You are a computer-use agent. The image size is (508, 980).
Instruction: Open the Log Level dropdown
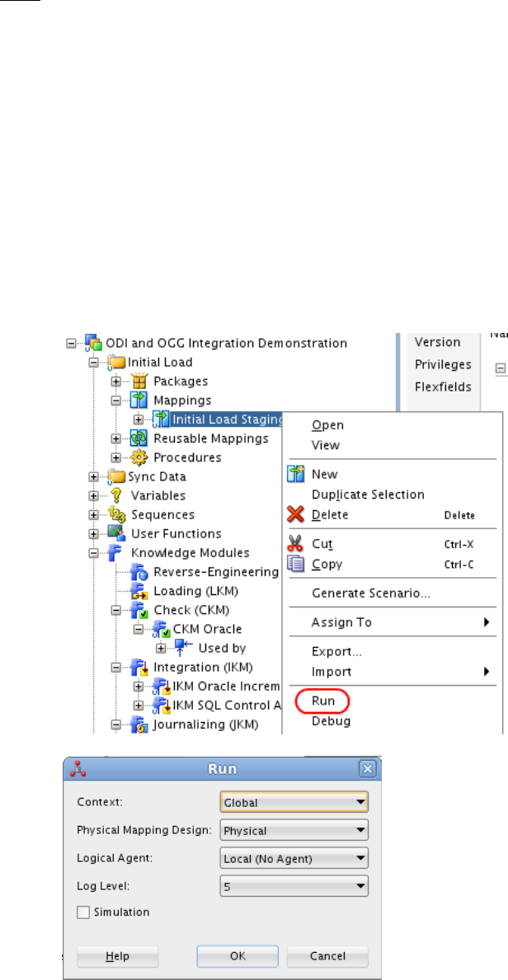tap(294, 886)
